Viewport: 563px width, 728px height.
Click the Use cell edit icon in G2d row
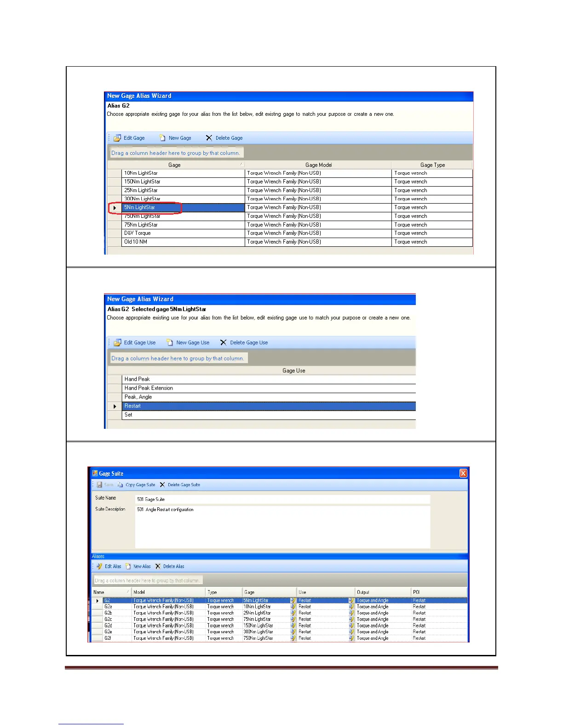(x=352, y=626)
